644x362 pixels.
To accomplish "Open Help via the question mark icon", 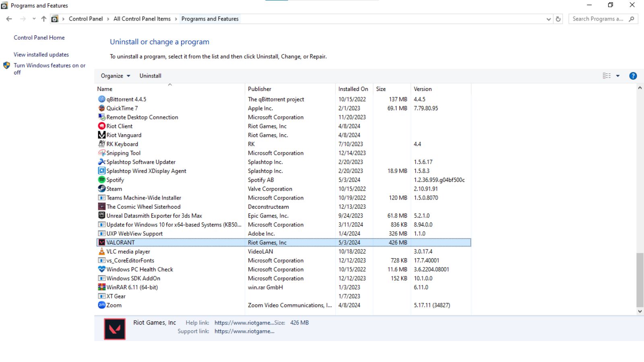I will coord(633,76).
